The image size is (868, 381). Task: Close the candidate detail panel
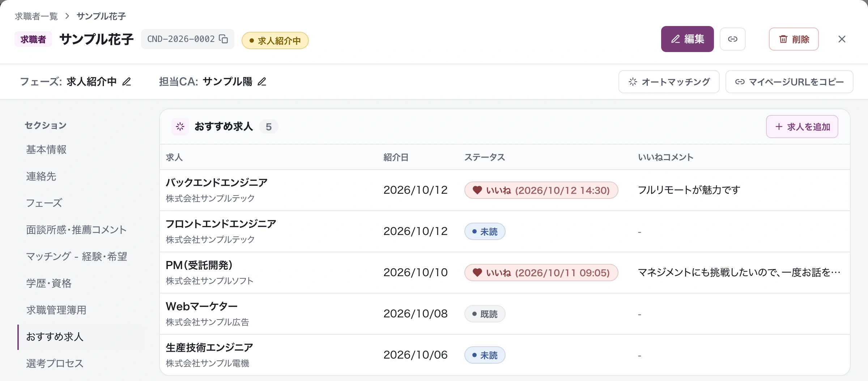842,39
